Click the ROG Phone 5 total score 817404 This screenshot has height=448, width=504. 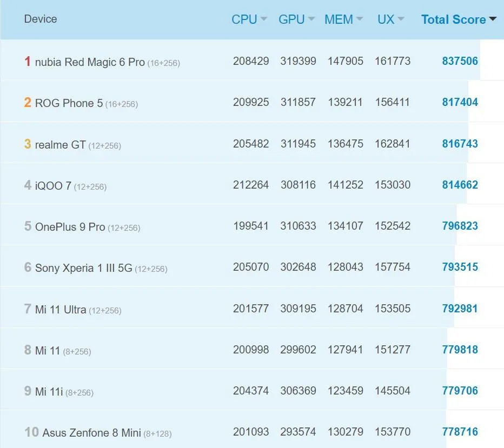pyautogui.click(x=460, y=102)
